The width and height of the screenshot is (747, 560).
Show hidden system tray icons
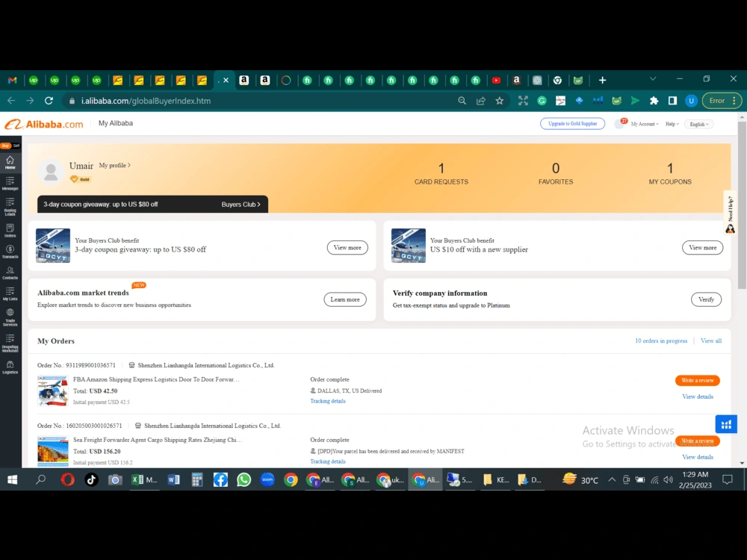pyautogui.click(x=611, y=479)
